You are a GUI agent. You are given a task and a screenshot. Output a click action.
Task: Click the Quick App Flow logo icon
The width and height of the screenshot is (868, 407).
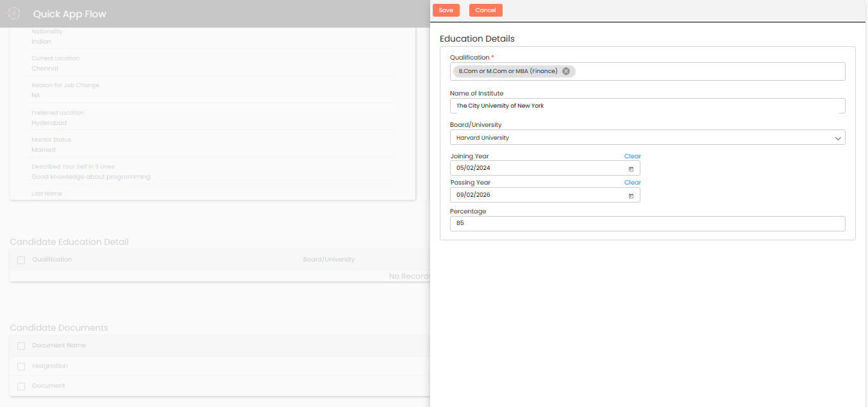14,13
